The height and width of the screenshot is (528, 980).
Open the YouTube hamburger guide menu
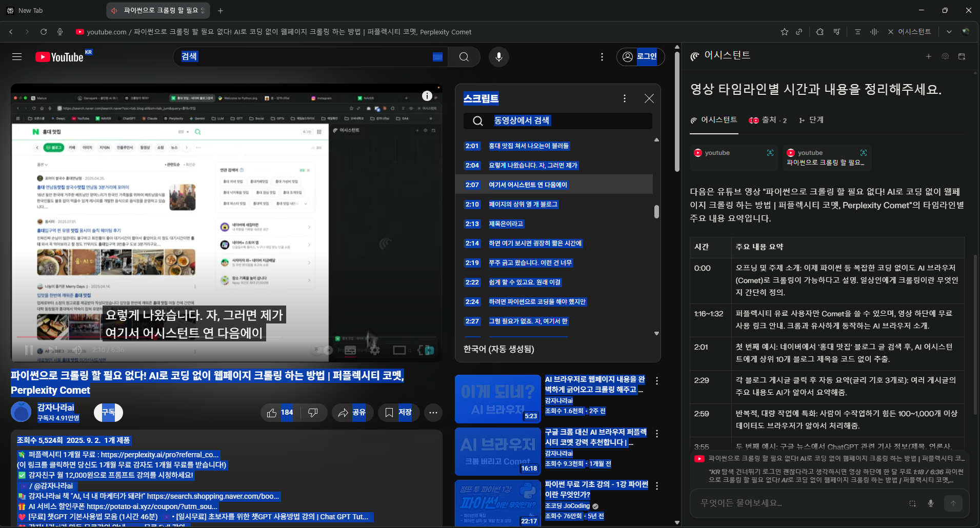click(x=17, y=57)
